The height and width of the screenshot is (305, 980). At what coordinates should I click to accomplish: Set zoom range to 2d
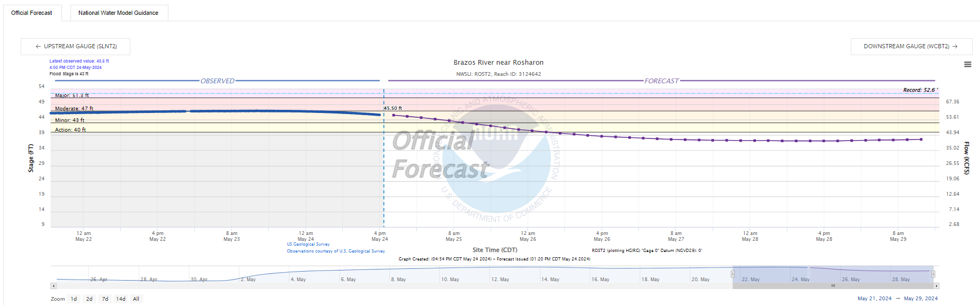89,299
